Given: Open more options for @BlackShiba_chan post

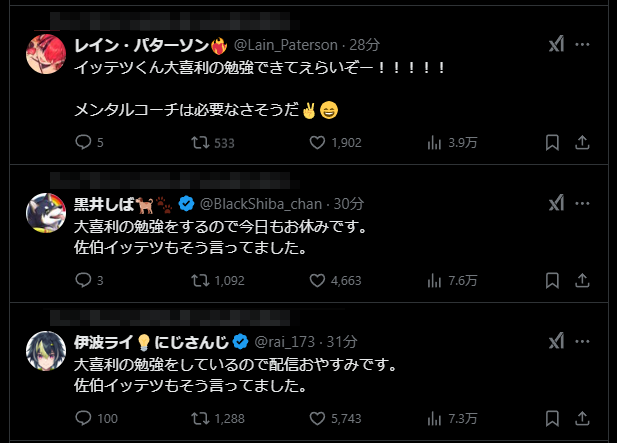Looking at the screenshot, I should click(583, 203).
